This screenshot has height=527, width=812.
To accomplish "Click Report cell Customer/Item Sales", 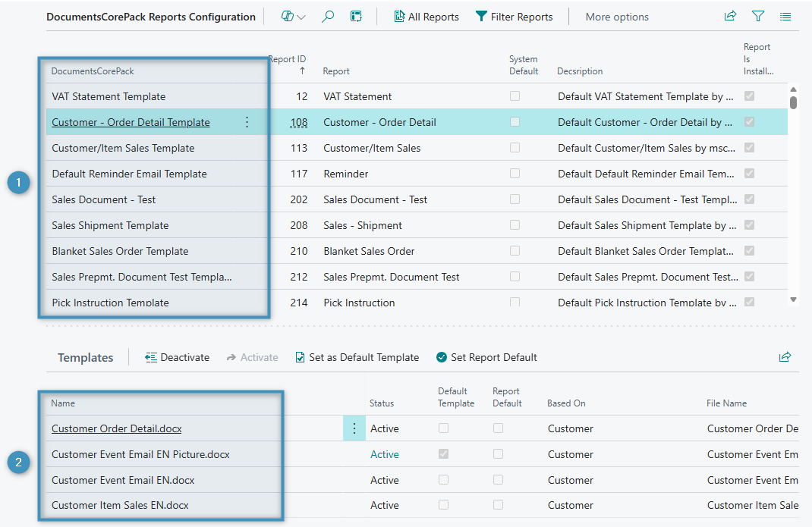I will [x=372, y=148].
